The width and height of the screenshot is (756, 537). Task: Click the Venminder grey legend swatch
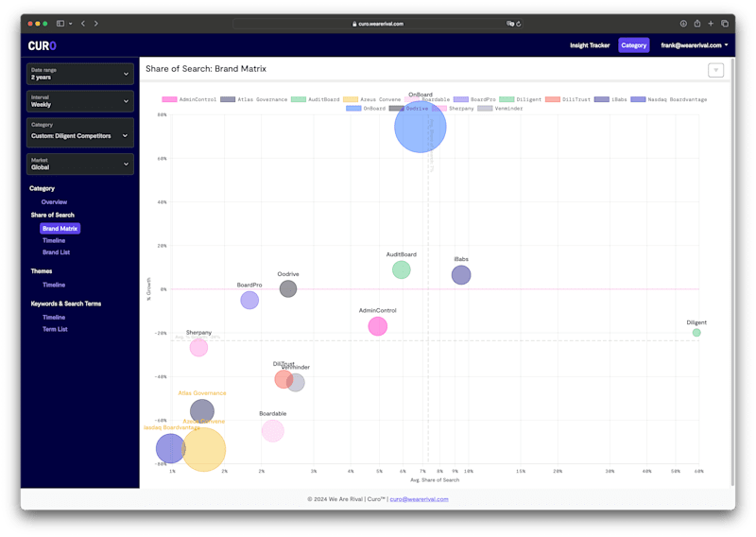tap(485, 109)
